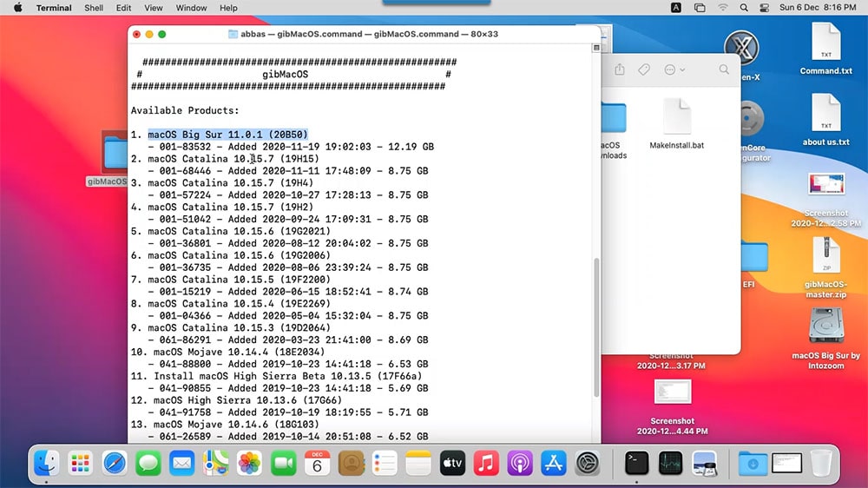The height and width of the screenshot is (488, 868).
Task: Open the View menu
Action: pyautogui.click(x=154, y=8)
